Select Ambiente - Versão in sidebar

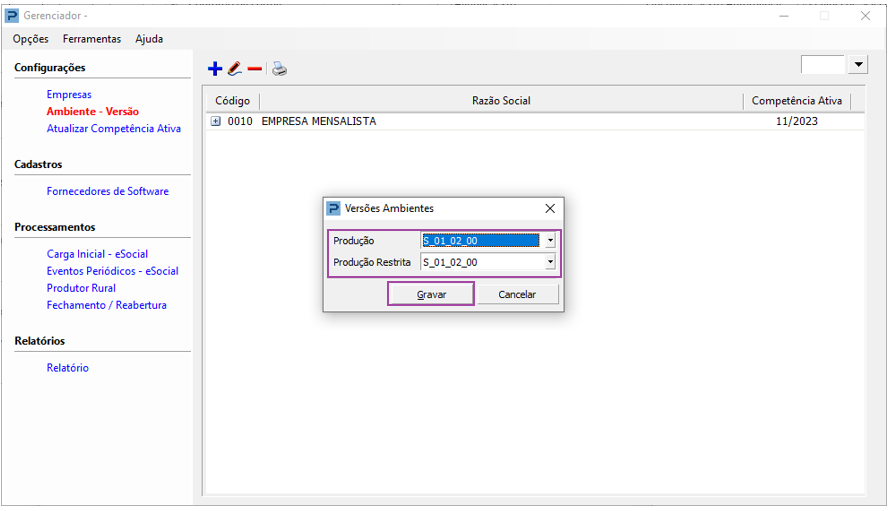[92, 111]
